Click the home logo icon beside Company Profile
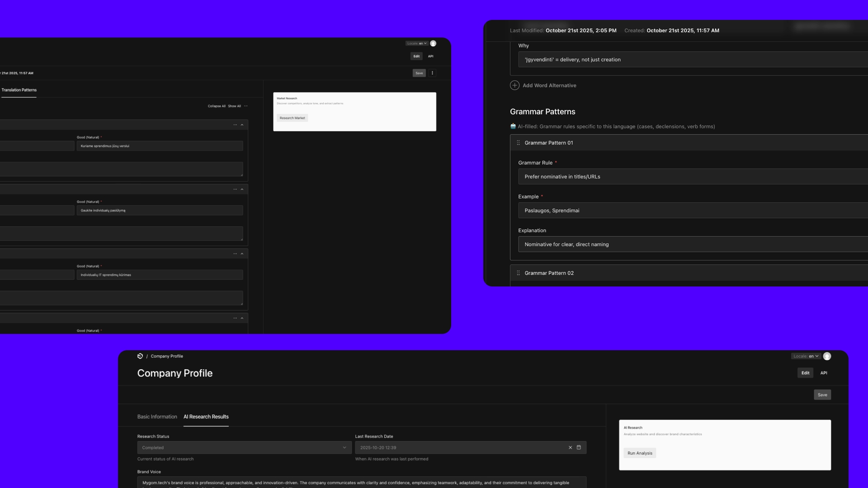 (140, 356)
